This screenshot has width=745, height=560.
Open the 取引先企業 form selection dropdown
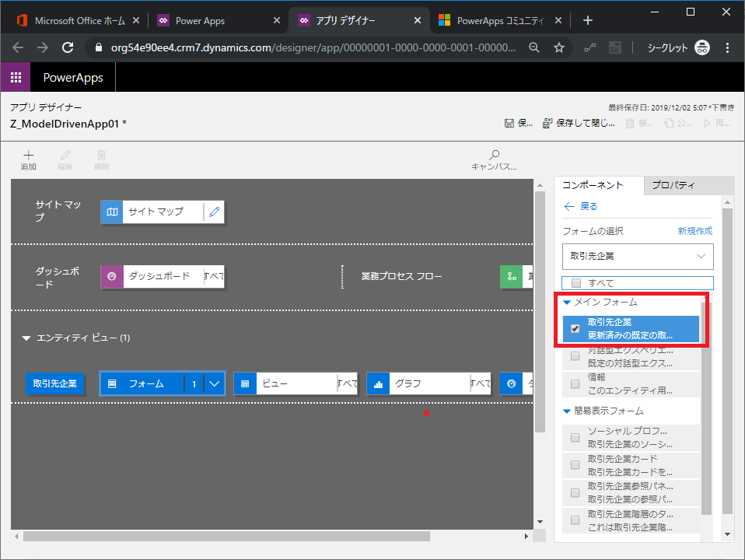[x=638, y=256]
